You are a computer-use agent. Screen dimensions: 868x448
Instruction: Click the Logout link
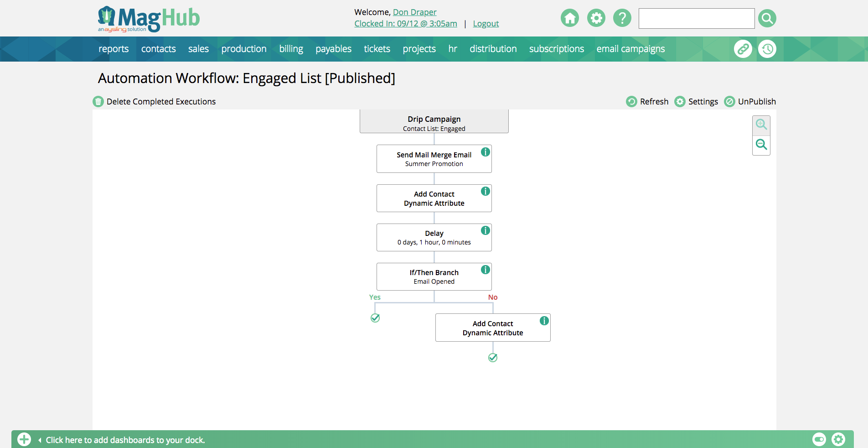pos(486,23)
